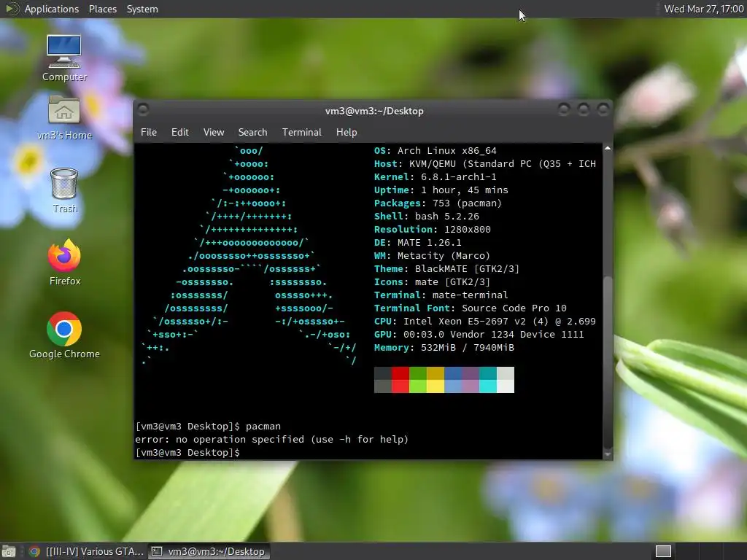Click the "error: no operation specified" line
The image size is (747, 560).
pos(271,439)
